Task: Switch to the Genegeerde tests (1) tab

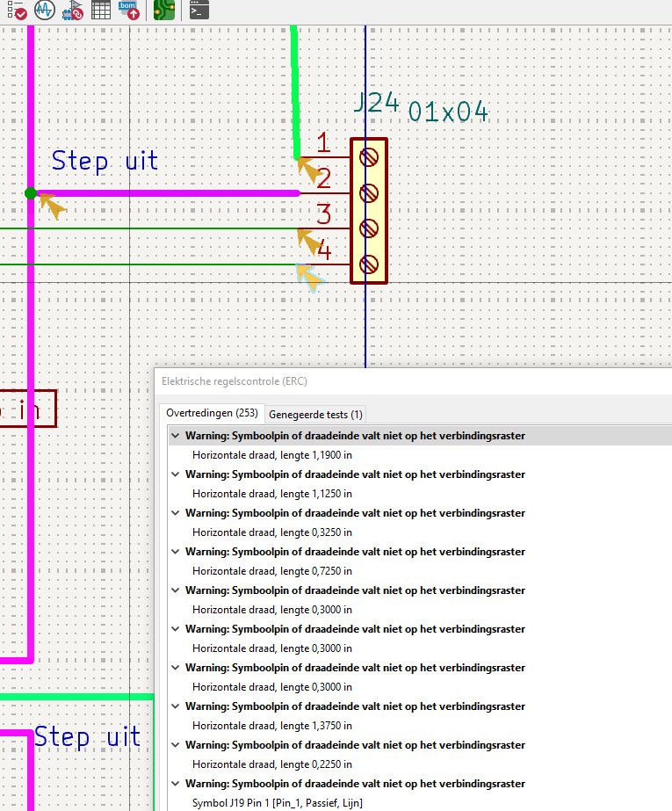Action: pos(316,415)
